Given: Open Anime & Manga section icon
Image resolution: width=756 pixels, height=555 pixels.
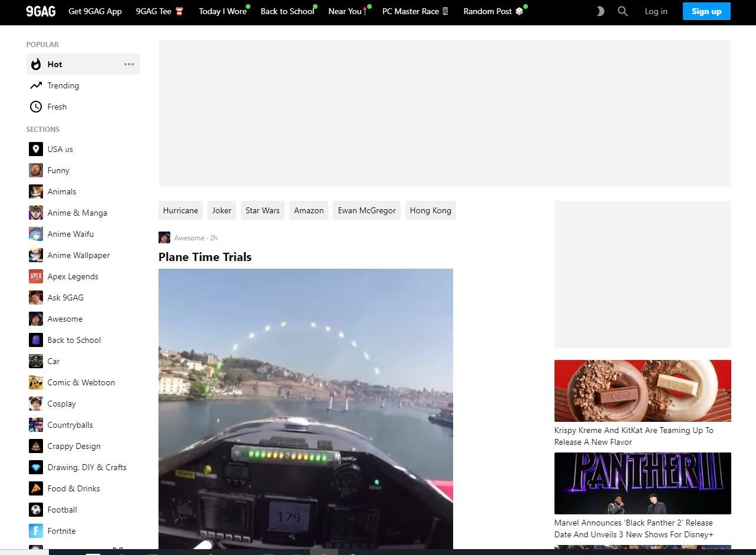Looking at the screenshot, I should pos(36,213).
